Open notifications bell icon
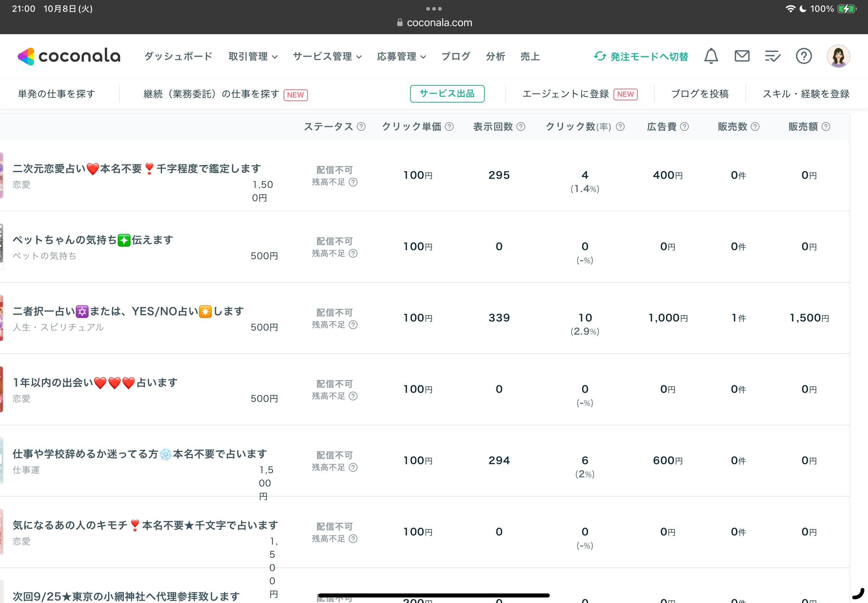Screen dimensions: 868x603 (x=711, y=56)
